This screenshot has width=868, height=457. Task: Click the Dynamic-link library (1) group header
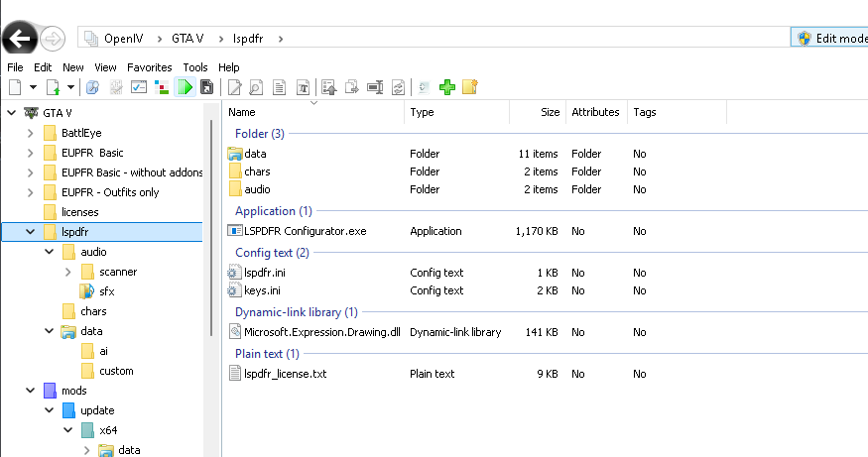[x=297, y=312]
